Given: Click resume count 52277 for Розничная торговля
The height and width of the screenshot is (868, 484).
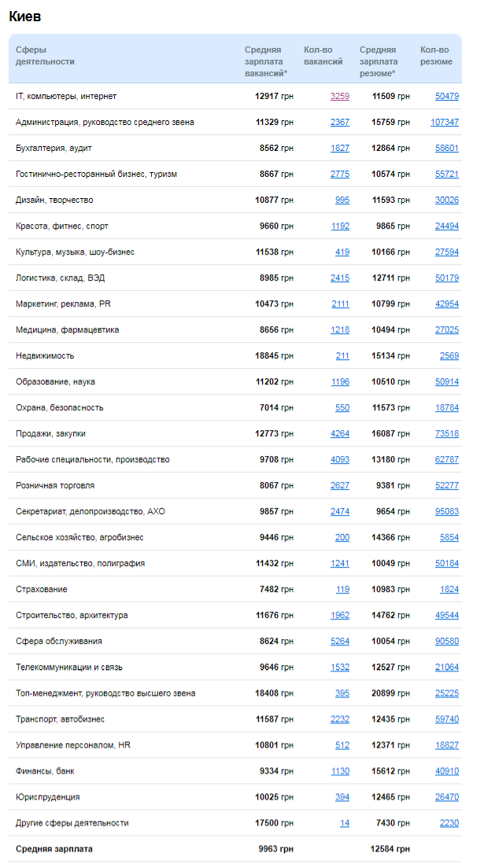Looking at the screenshot, I should (446, 485).
